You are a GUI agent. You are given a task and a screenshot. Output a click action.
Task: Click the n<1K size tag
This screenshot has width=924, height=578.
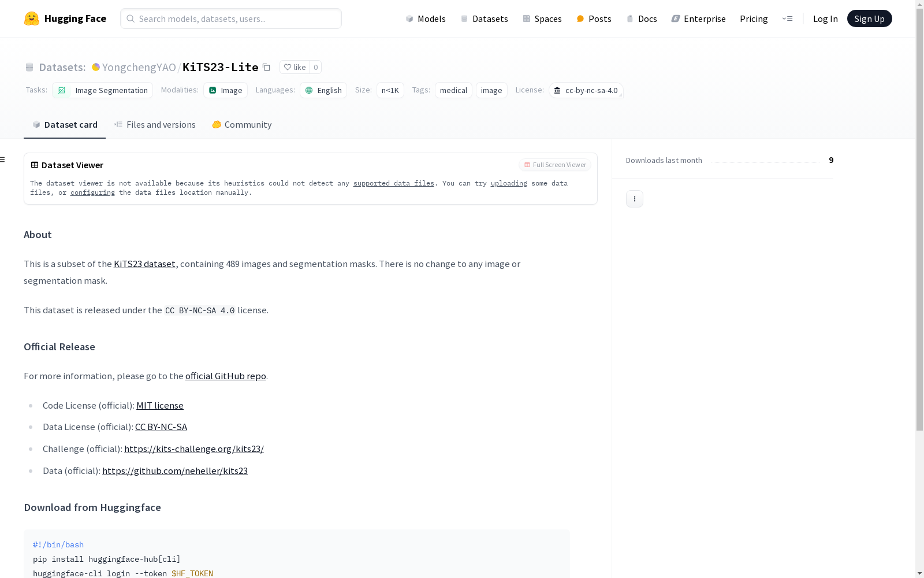point(390,90)
